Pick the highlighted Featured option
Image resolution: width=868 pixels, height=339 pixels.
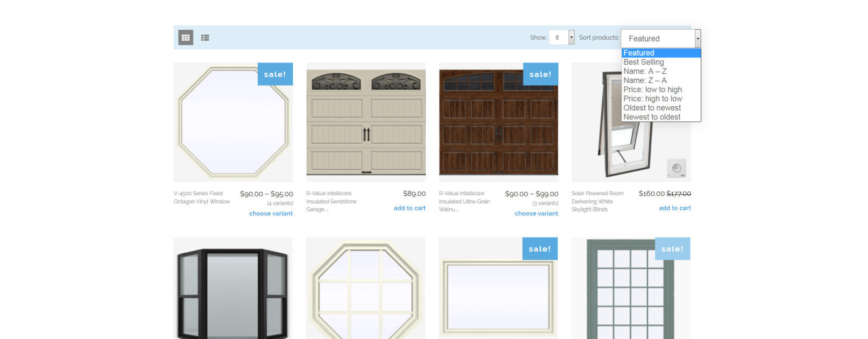639,53
